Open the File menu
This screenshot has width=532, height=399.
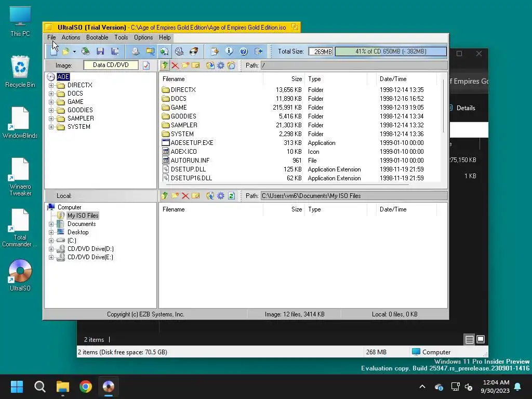coord(51,37)
